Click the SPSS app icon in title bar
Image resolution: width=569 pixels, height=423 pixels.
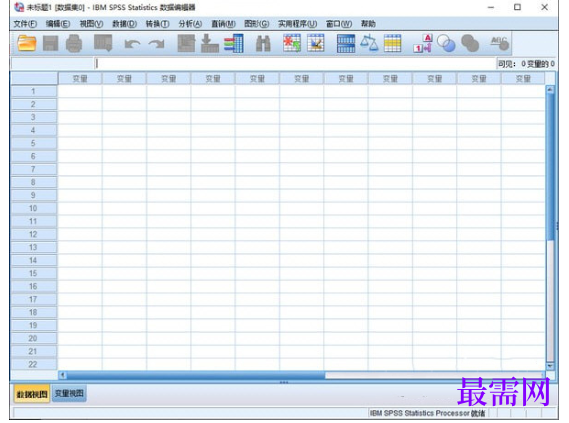click(x=19, y=7)
